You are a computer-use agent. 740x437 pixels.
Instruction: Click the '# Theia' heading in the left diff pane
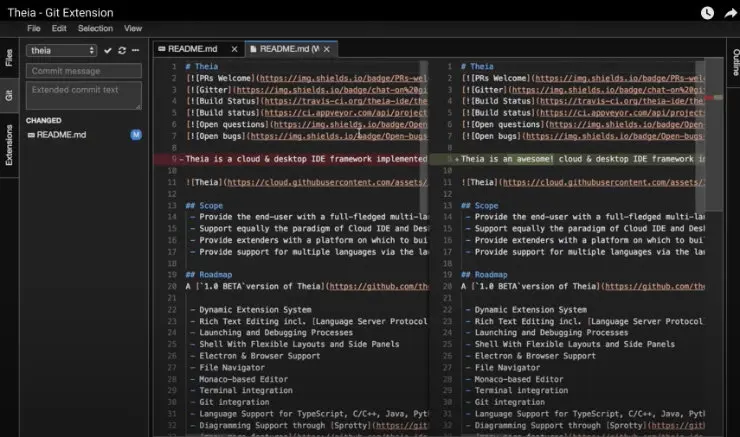202,67
